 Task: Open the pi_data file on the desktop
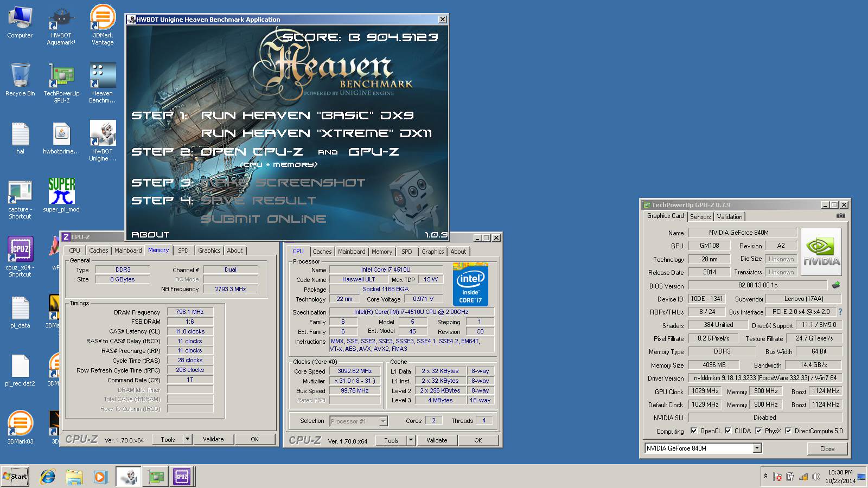tap(20, 312)
